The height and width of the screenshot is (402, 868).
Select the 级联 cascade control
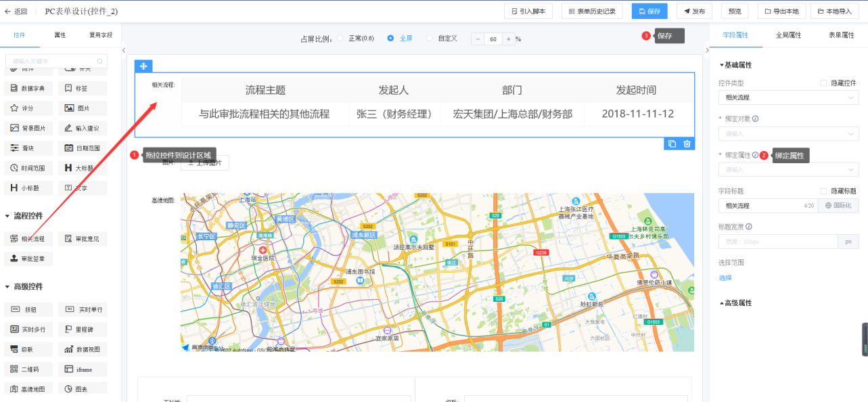click(x=28, y=349)
